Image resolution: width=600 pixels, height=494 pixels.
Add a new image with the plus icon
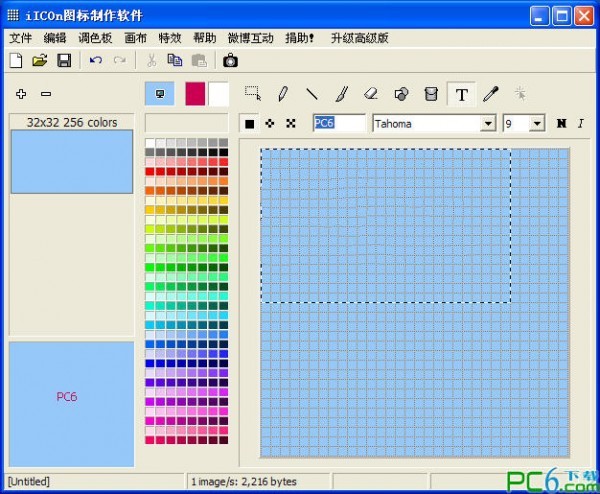coord(21,94)
